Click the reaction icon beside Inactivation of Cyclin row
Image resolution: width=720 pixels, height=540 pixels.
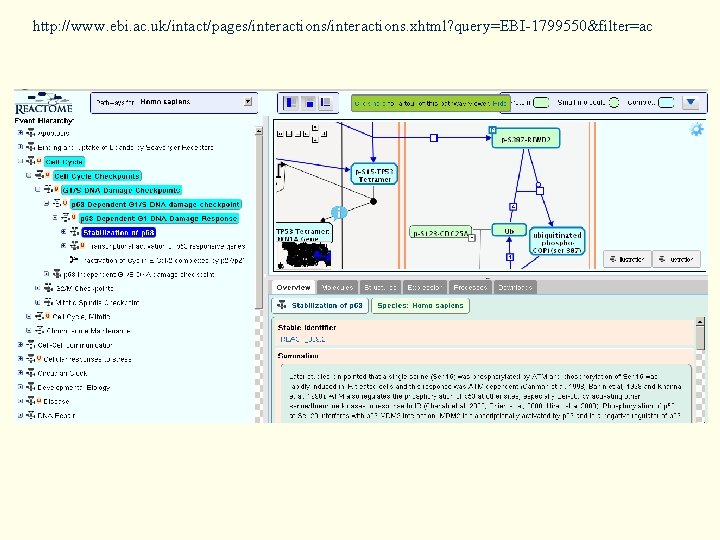(74, 260)
